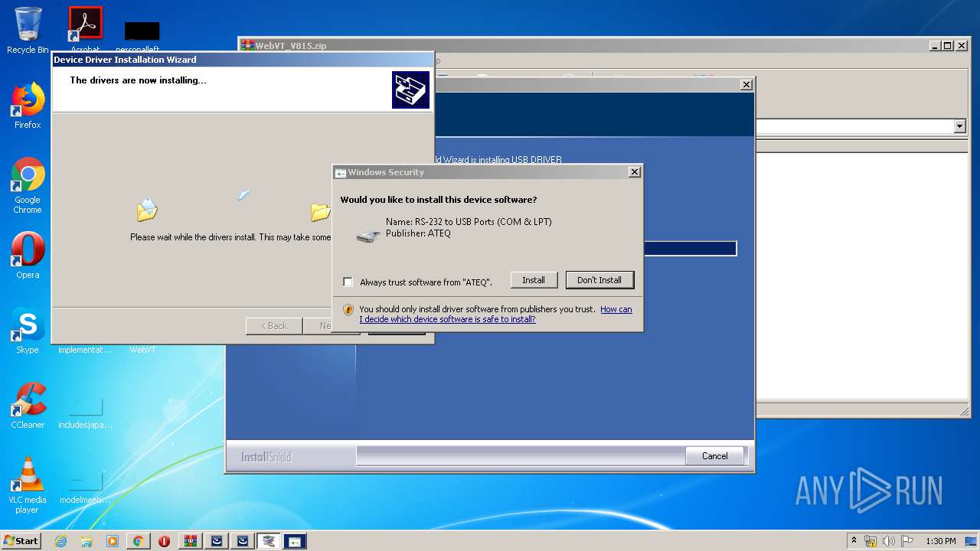
Task: Minimize the WebVT_V815.zip WinRAR window
Action: coord(936,46)
